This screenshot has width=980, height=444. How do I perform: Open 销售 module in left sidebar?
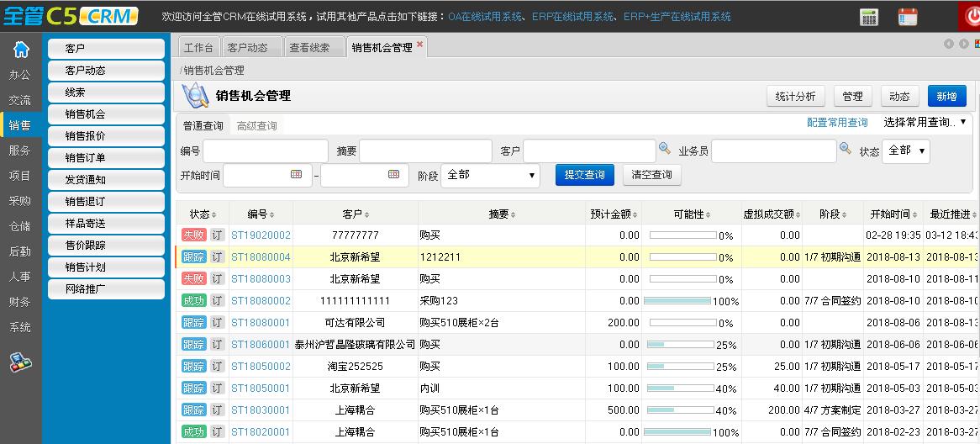click(x=19, y=125)
